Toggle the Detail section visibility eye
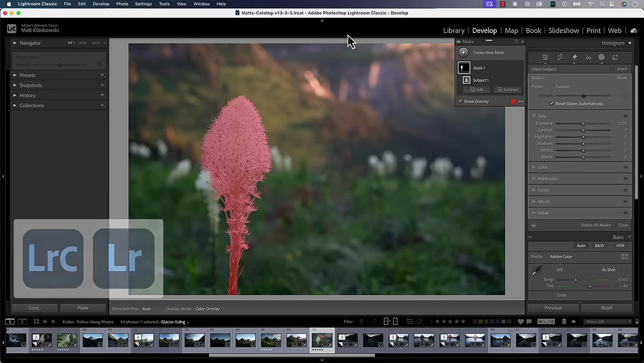Image resolution: width=644 pixels, height=363 pixels. tap(625, 213)
